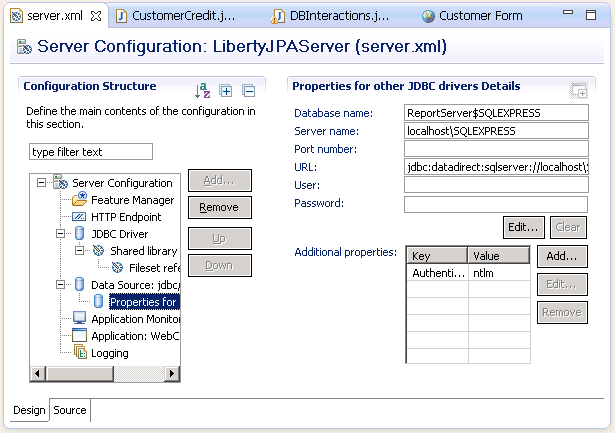Close the server.xml editor tab
615x433 pixels.
(95, 16)
